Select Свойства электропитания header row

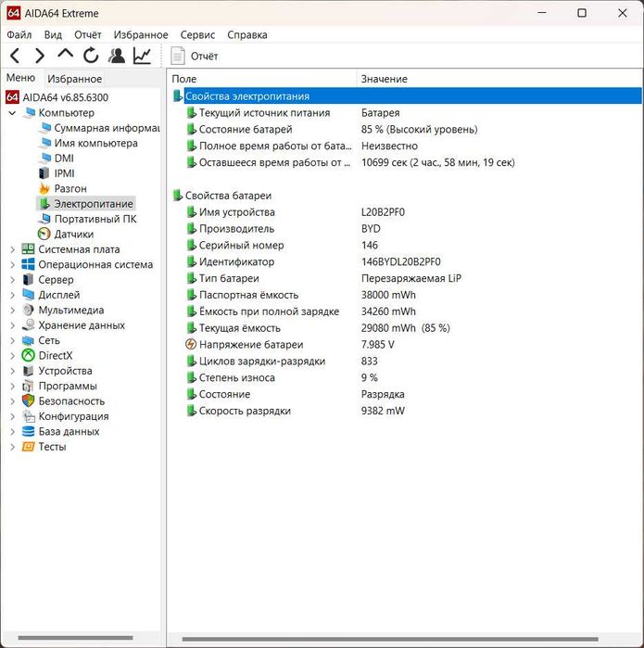click(407, 95)
